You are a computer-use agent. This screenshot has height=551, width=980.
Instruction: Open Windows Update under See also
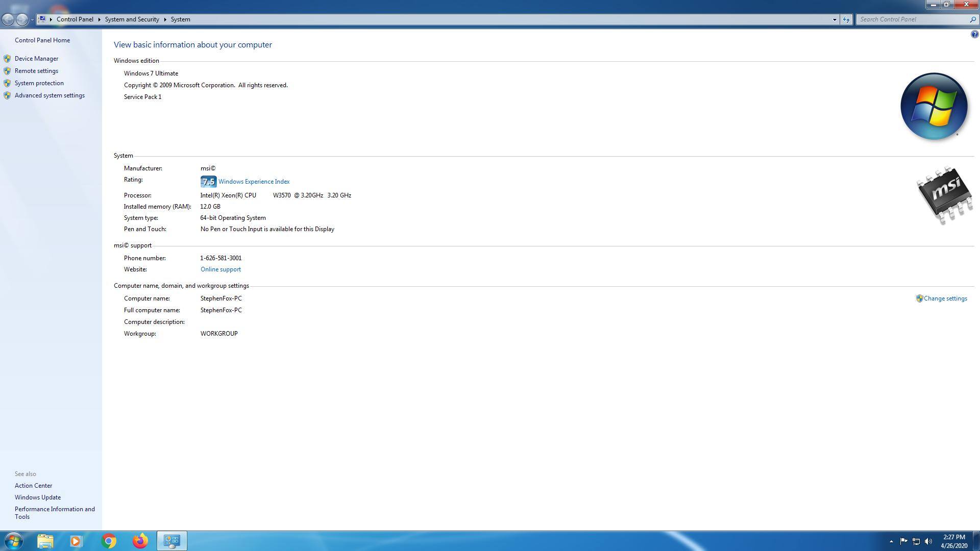point(38,497)
